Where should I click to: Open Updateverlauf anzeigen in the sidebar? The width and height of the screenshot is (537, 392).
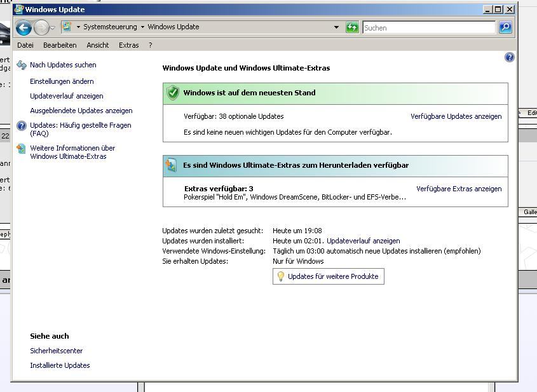tap(67, 96)
